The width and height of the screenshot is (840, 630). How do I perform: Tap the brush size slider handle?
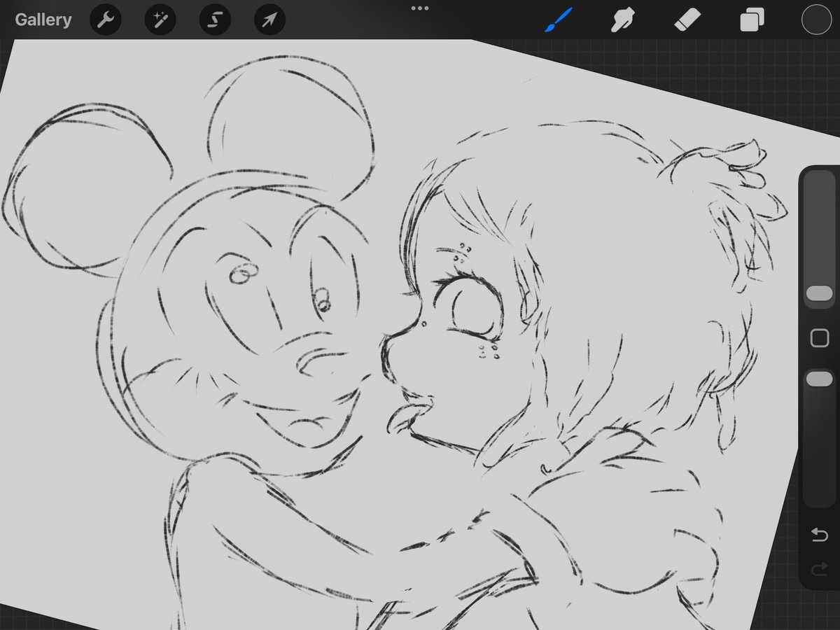(x=819, y=293)
